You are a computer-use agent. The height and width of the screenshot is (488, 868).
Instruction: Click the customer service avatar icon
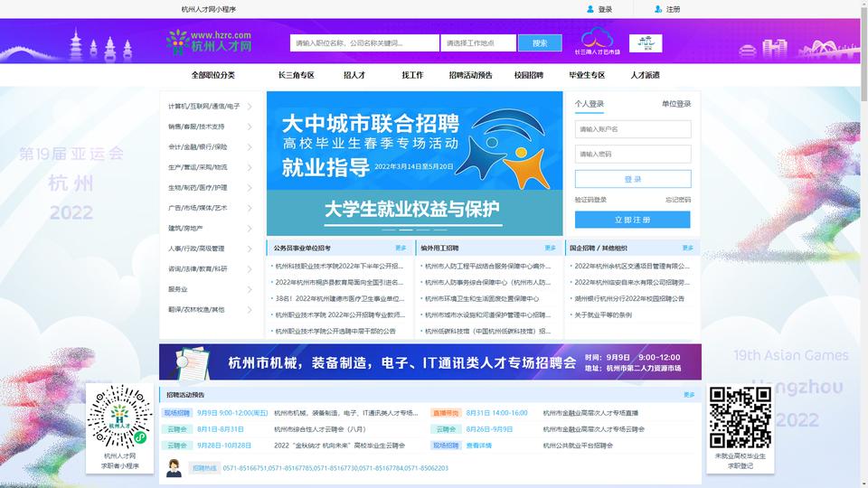click(x=174, y=468)
